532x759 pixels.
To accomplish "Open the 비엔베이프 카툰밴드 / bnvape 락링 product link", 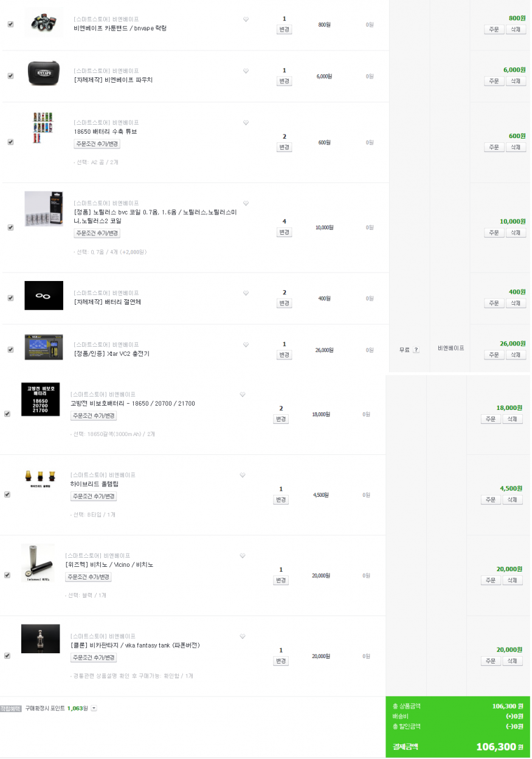I will click(x=120, y=28).
